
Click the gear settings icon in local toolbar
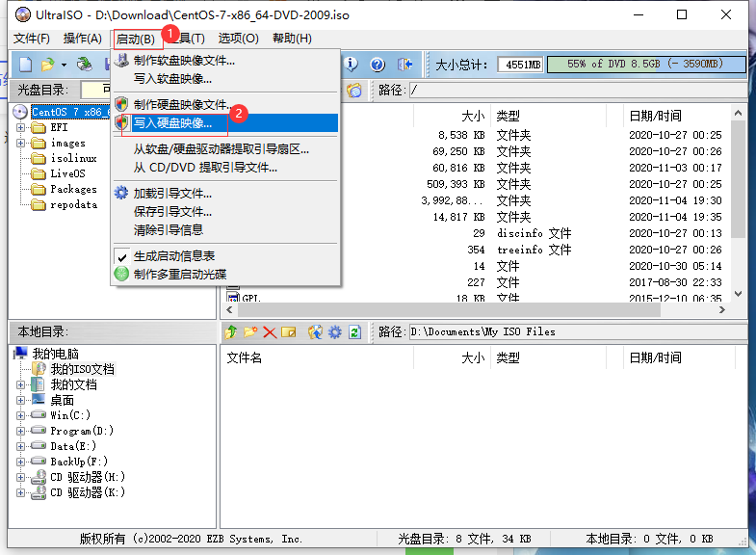click(334, 331)
